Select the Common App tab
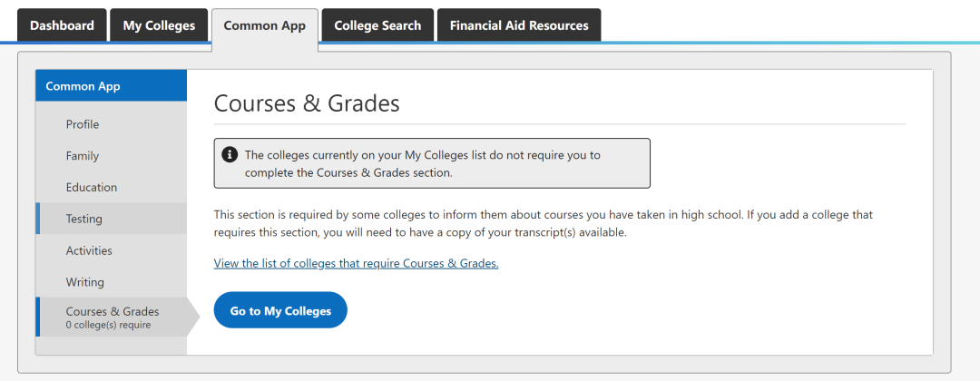Screen dimensions: 980x381 tap(265, 25)
